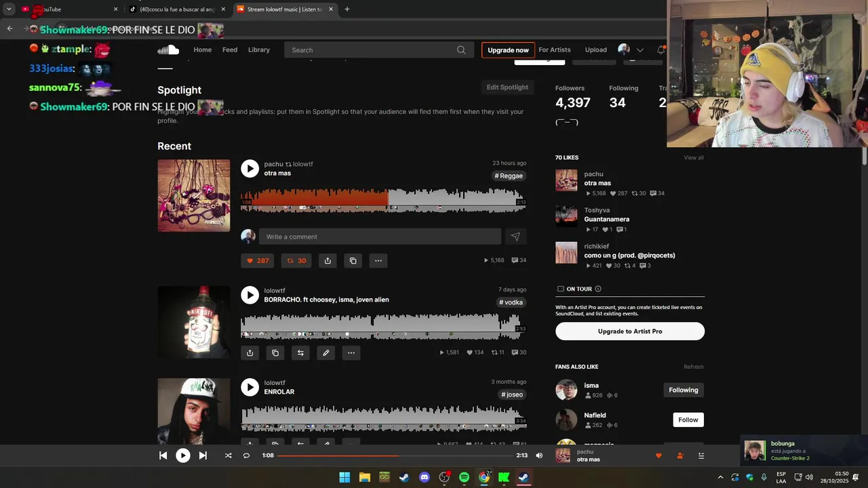Open browser tab search dropdown arrow

(x=9, y=9)
